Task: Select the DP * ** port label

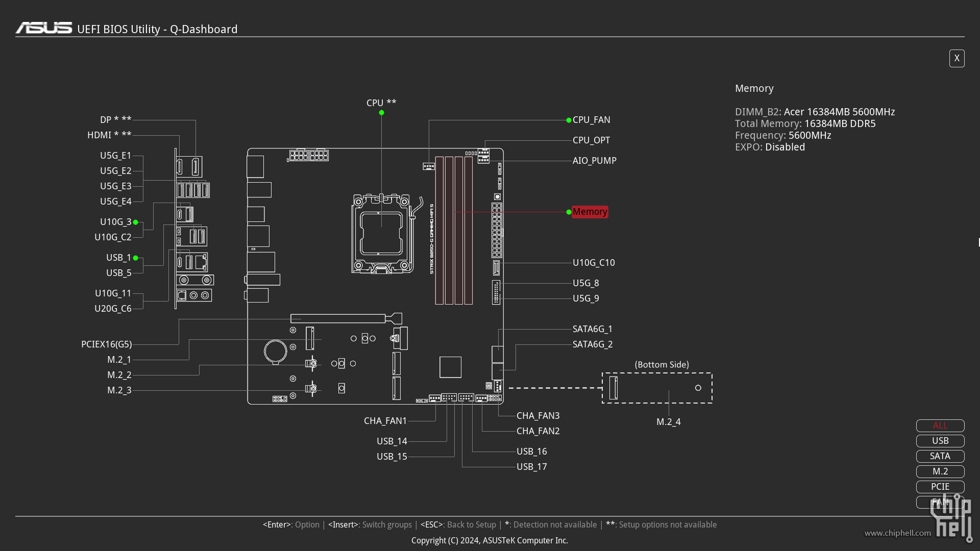Action: [x=116, y=120]
